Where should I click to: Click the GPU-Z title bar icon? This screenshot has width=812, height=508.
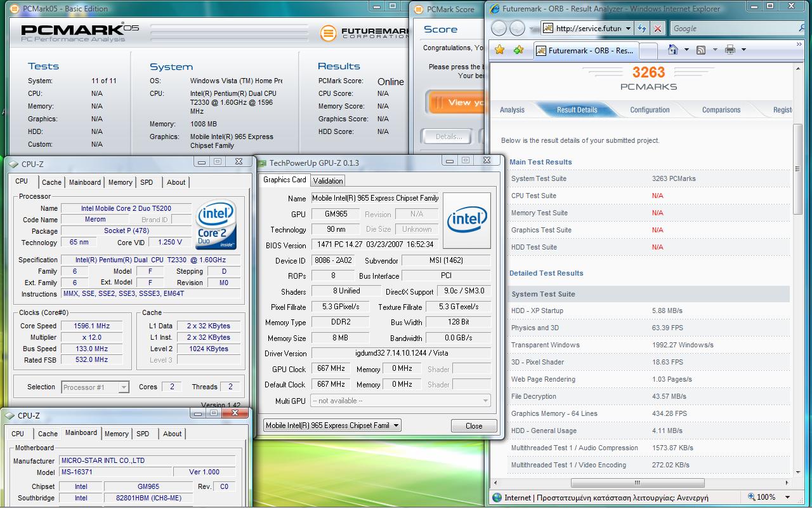[262, 163]
